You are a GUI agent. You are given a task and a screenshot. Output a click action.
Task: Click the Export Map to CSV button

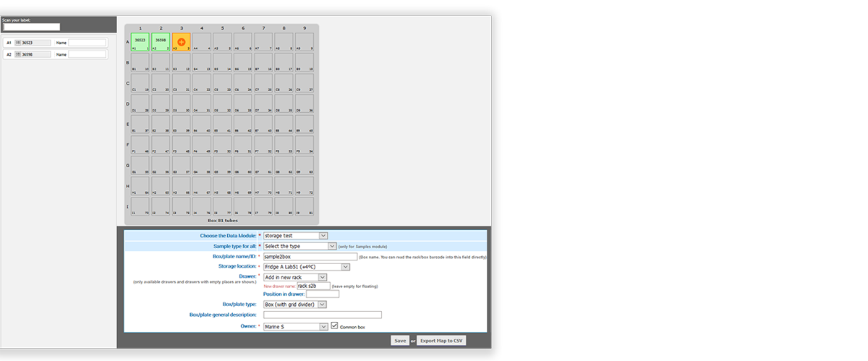[441, 340]
